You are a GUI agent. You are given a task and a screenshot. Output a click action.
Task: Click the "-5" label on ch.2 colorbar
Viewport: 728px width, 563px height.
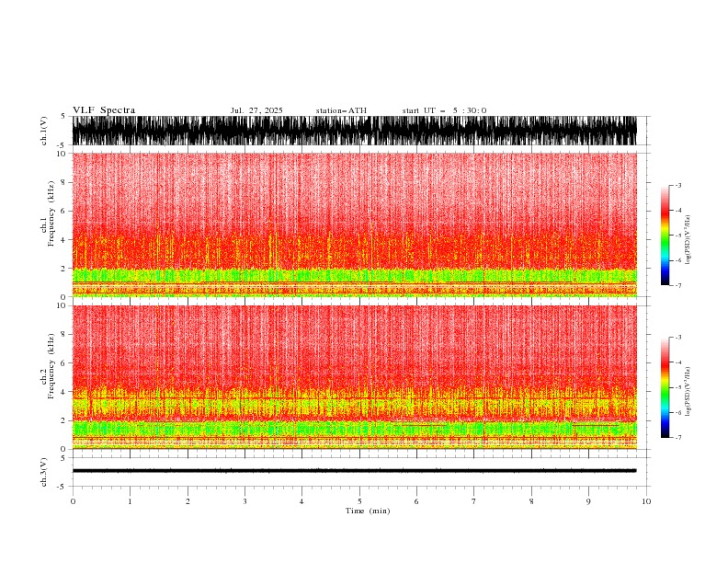pos(678,387)
